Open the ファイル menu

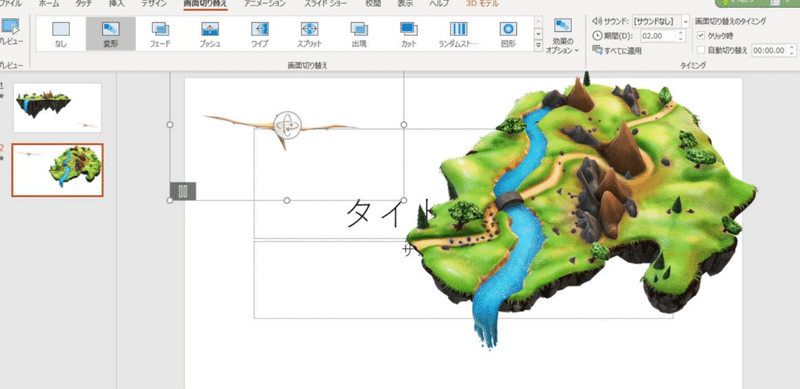pos(10,4)
